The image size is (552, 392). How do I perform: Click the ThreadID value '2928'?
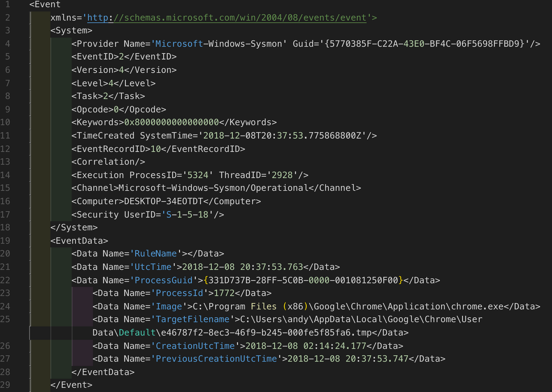[x=282, y=175]
